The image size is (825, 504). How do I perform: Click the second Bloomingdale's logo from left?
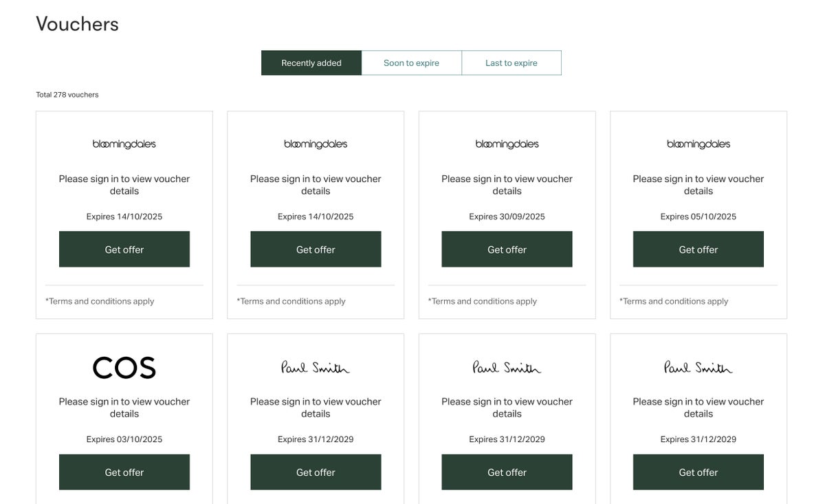point(316,144)
